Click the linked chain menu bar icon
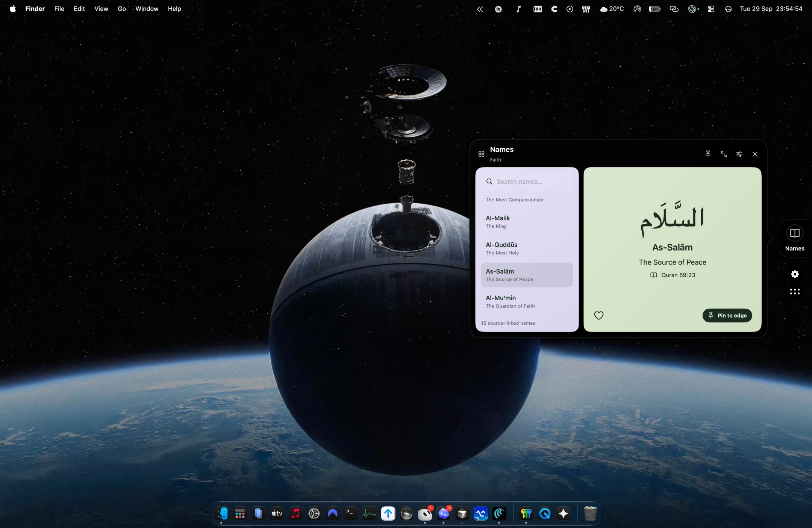Viewport: 812px width, 528px height. (x=674, y=9)
